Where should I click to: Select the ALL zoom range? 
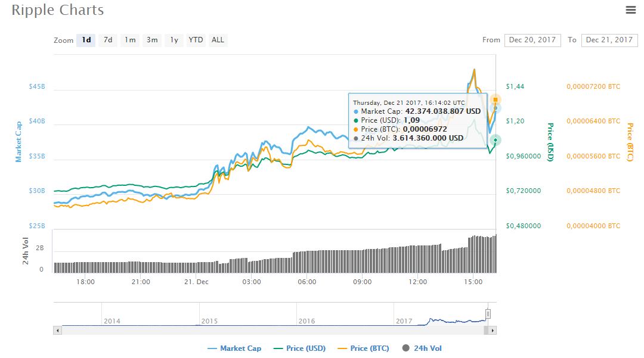[x=218, y=40]
